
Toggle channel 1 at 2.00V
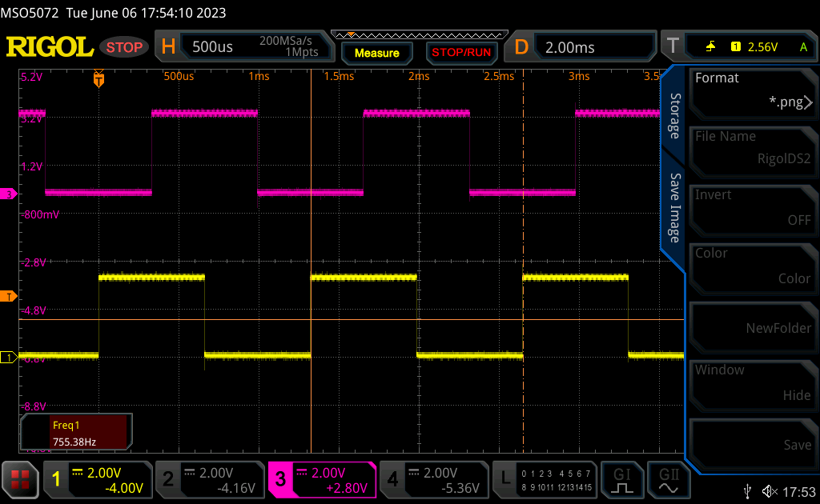click(x=98, y=480)
